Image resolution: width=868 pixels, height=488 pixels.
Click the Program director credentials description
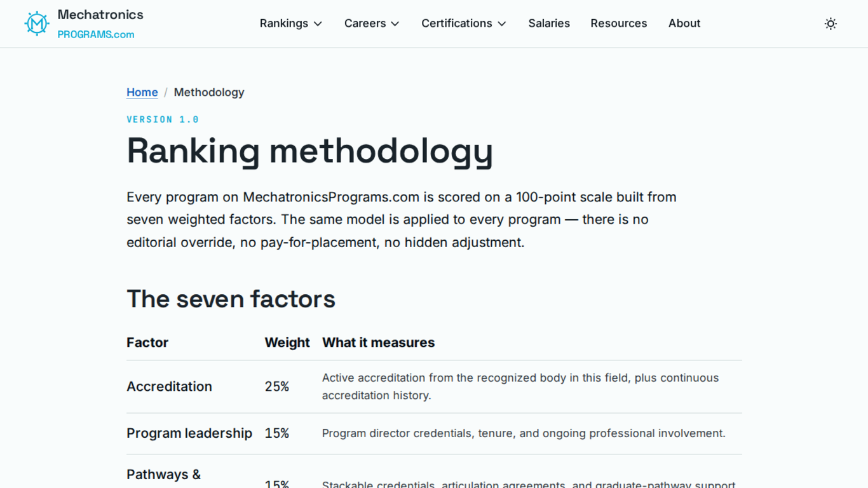(x=524, y=433)
